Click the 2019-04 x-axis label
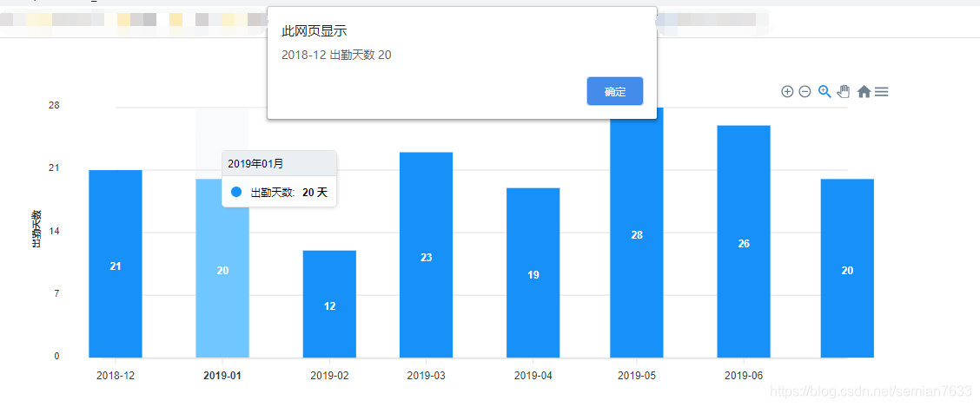Viewport: 980px width, 407px height. tap(533, 376)
